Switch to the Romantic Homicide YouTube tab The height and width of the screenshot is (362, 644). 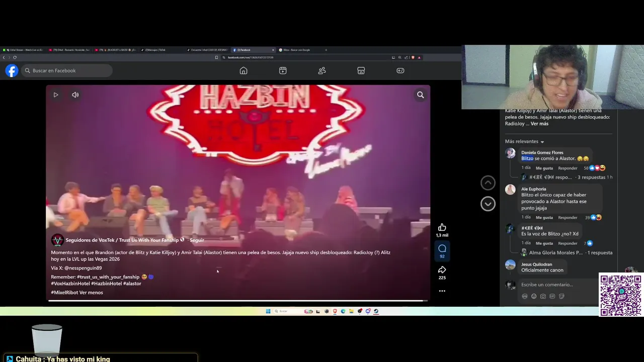click(x=69, y=50)
